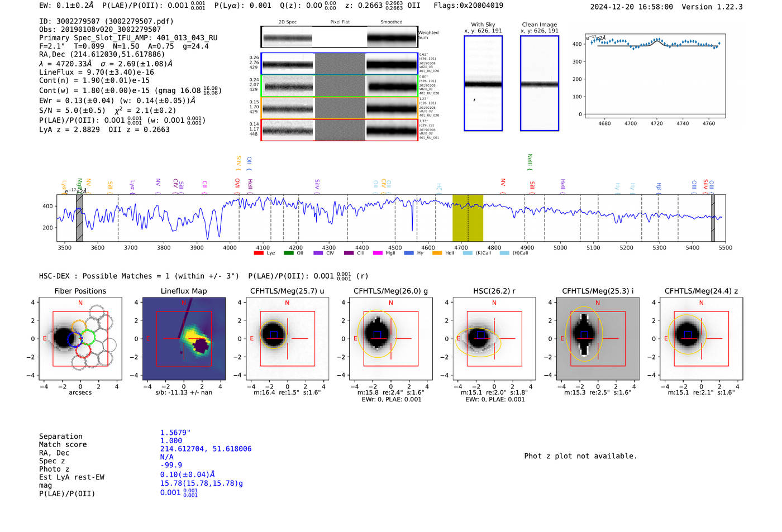Click the (H)CaII legend swatch
This screenshot has height=532, width=782.
[504, 253]
